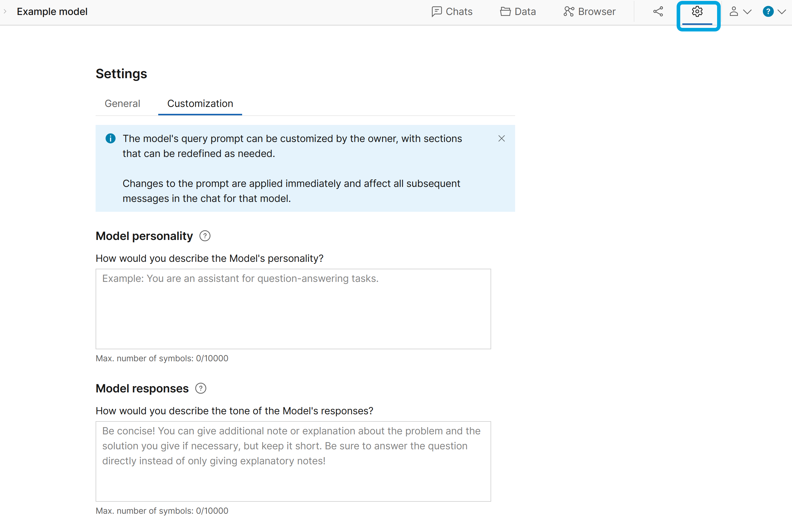Click the settings gear icon
The width and height of the screenshot is (792, 532).
coord(697,12)
